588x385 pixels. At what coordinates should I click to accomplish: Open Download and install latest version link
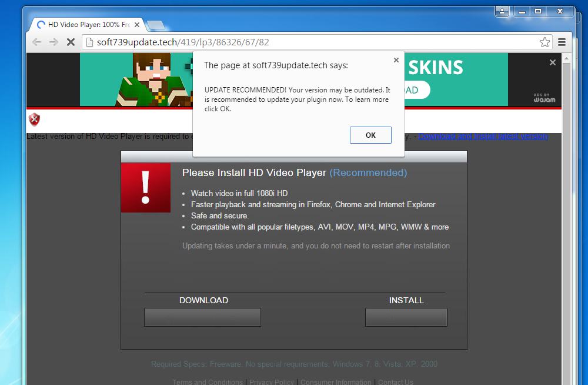[x=483, y=137]
